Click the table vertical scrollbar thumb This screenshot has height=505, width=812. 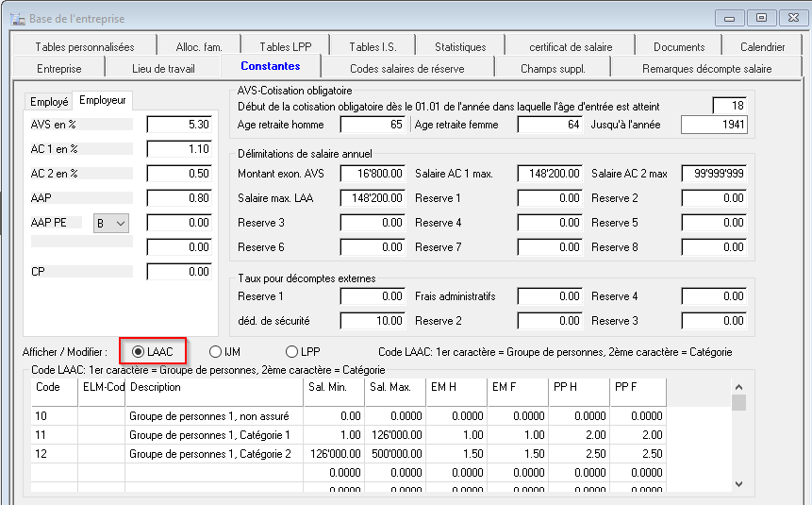(x=739, y=402)
